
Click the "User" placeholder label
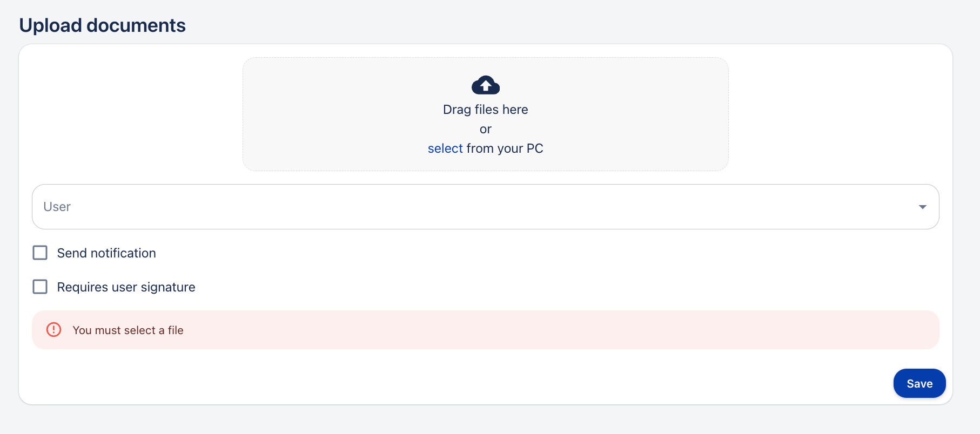pos(57,207)
